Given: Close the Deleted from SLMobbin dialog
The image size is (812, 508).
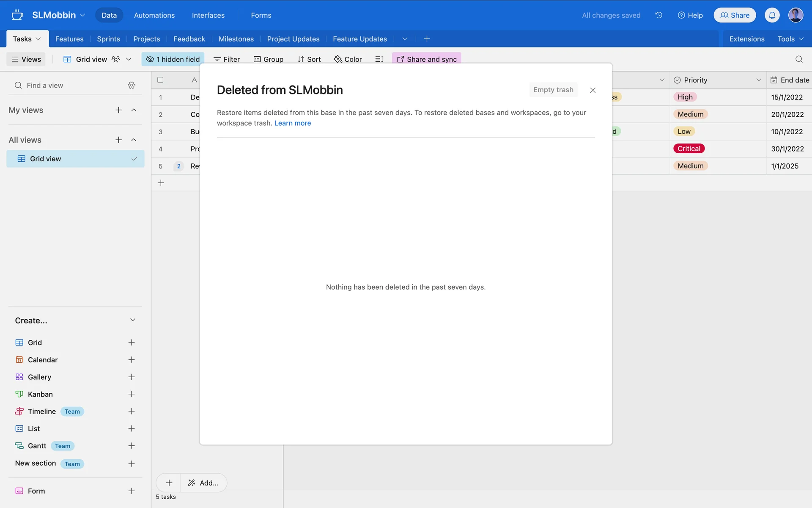Looking at the screenshot, I should point(593,90).
